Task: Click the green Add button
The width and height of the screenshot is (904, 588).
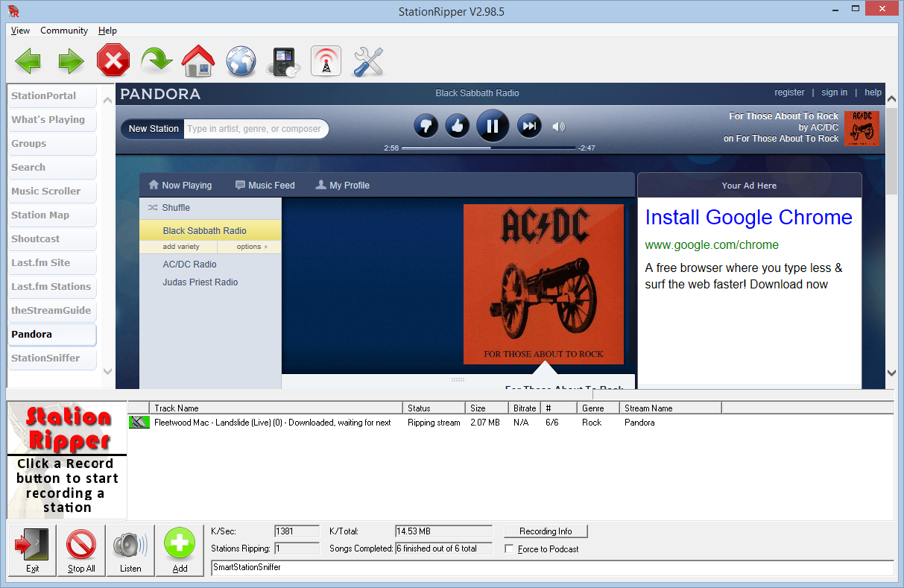Action: click(180, 551)
